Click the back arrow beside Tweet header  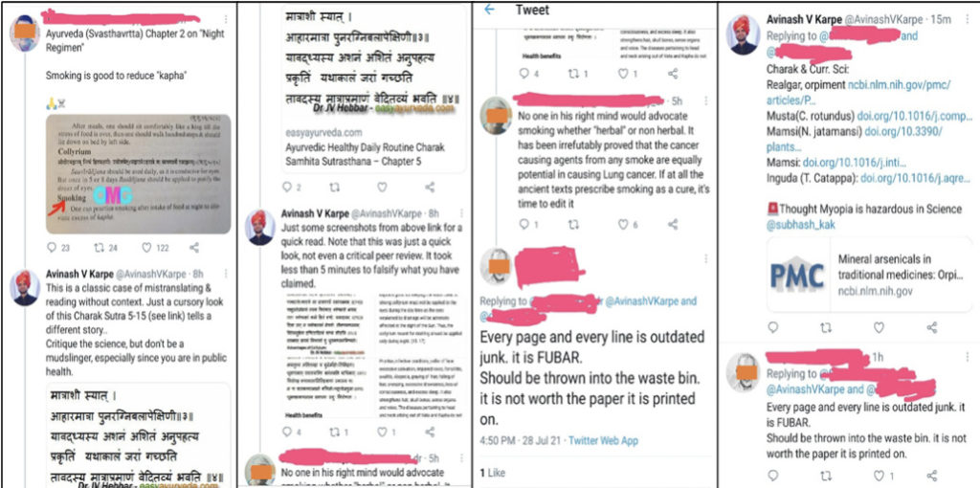click(x=490, y=10)
